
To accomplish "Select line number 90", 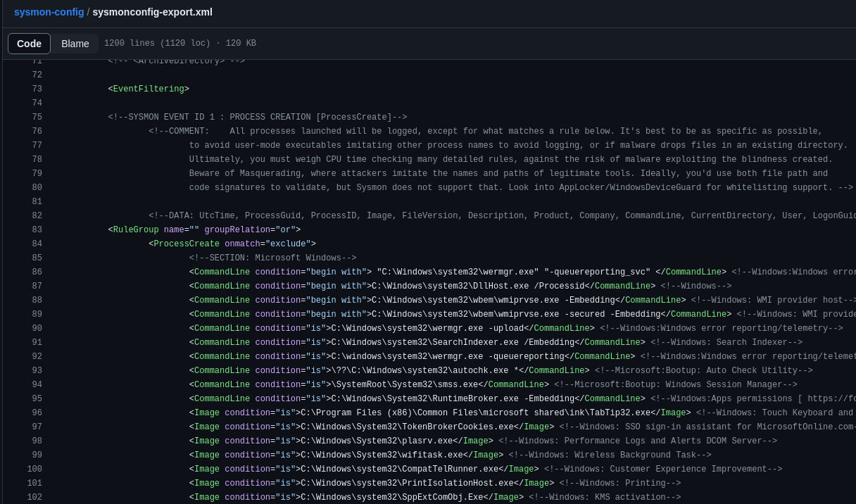I will 37,329.
